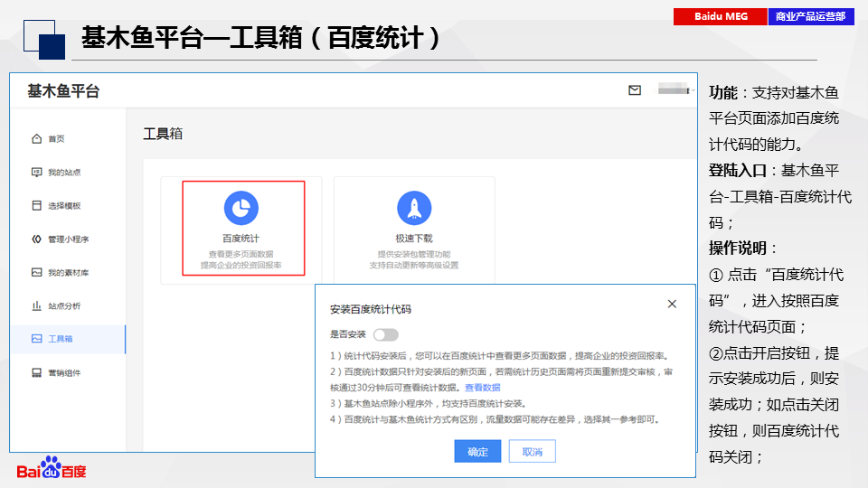Click the 取消 cancel button
The image size is (868, 488).
(532, 452)
